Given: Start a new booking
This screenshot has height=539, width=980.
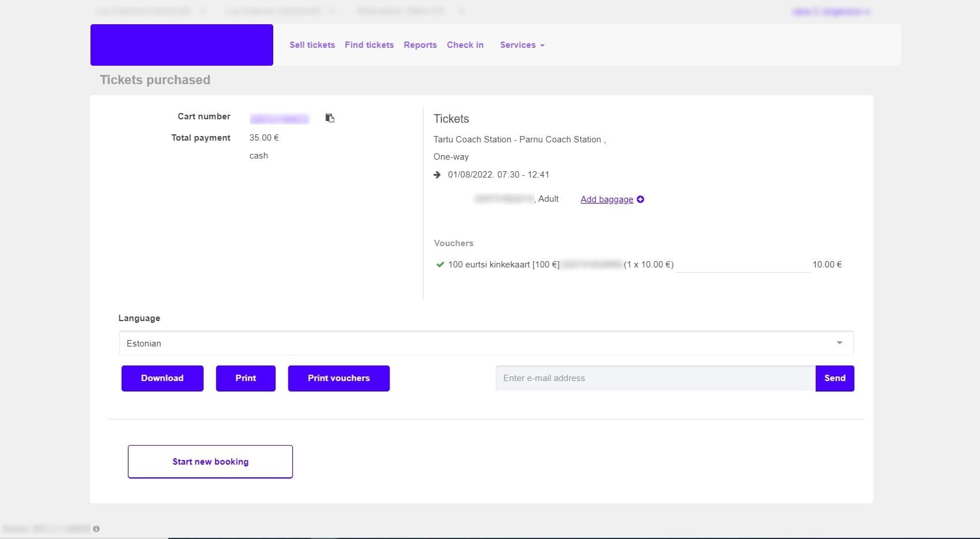Looking at the screenshot, I should [210, 462].
